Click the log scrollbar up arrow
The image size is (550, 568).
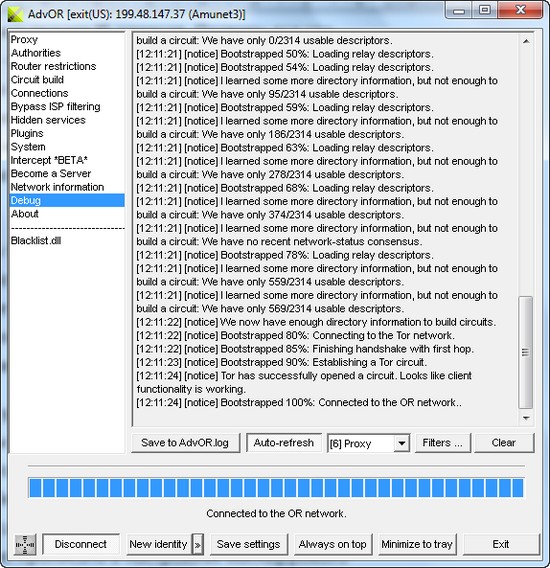click(x=526, y=41)
